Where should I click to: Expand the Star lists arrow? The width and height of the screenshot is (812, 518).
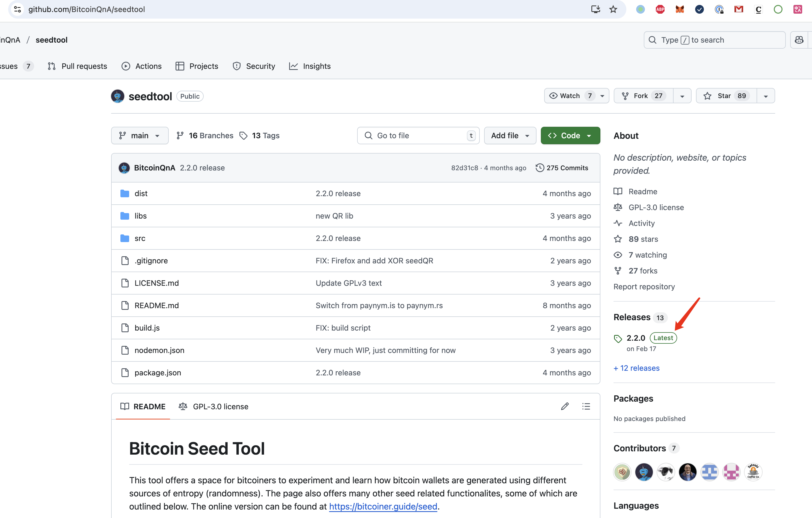(766, 96)
